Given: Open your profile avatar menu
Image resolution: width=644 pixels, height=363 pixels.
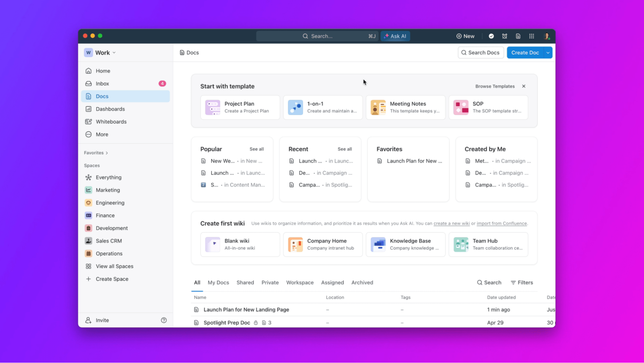Looking at the screenshot, I should (547, 36).
